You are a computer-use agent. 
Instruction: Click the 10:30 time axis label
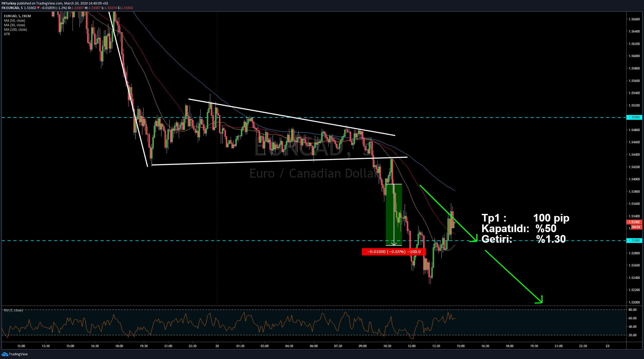pyautogui.click(x=387, y=346)
